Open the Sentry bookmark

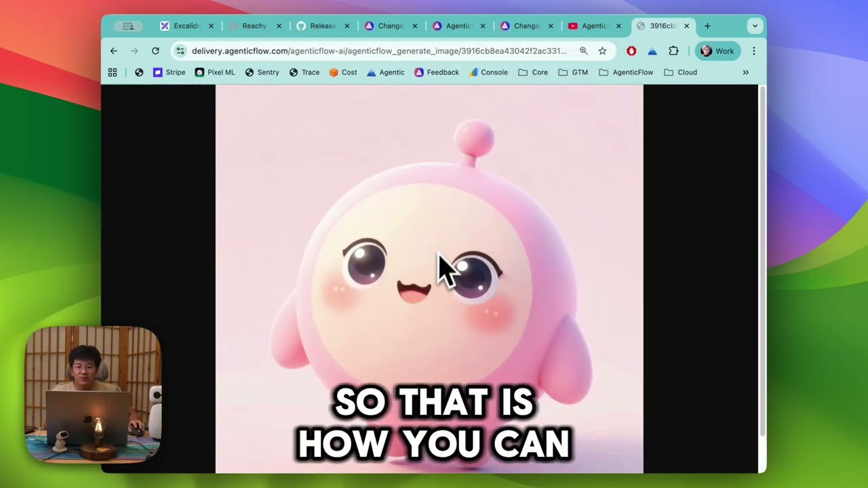pyautogui.click(x=262, y=72)
